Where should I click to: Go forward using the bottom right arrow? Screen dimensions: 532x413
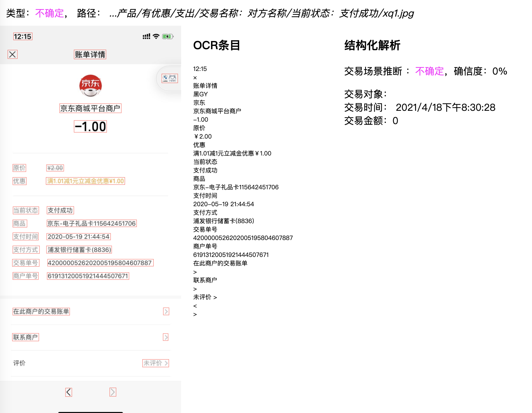(x=113, y=392)
